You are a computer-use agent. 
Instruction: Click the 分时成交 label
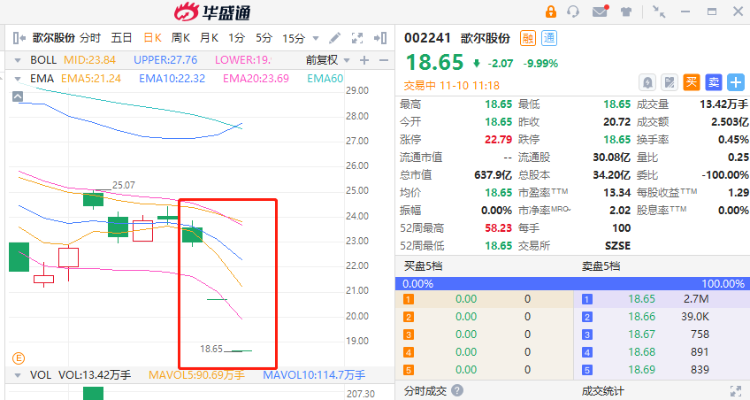pyautogui.click(x=425, y=391)
